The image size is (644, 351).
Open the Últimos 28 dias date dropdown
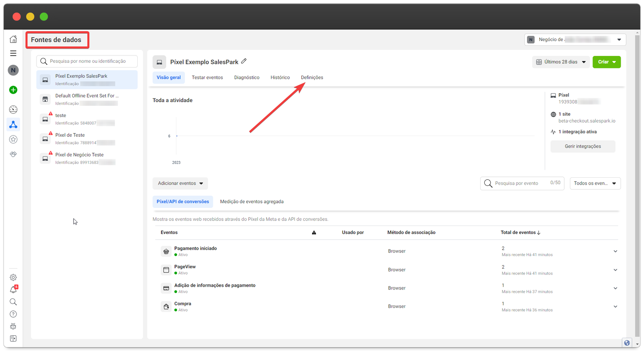tap(561, 62)
